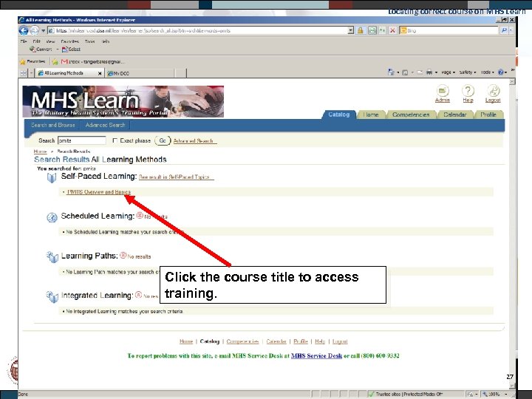Open the Safety dropdown menu

click(468, 72)
